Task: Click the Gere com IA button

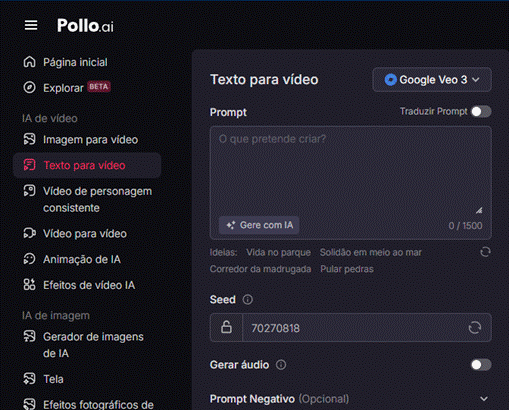Action: click(259, 225)
